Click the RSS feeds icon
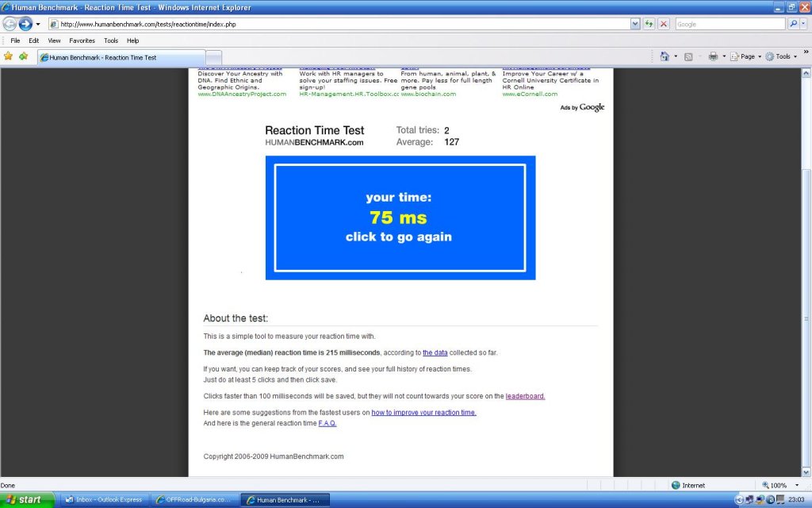This screenshot has height=508, width=812. click(688, 56)
